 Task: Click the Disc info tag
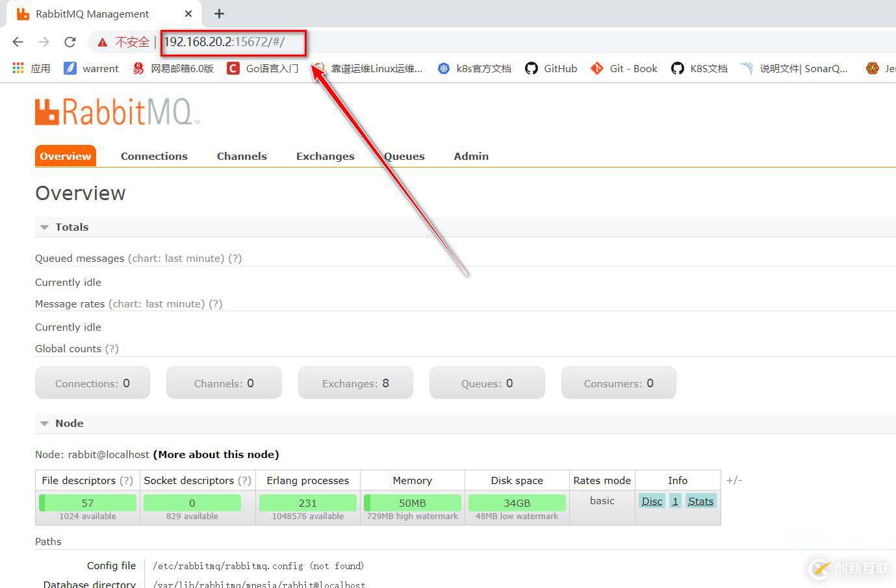(x=652, y=501)
